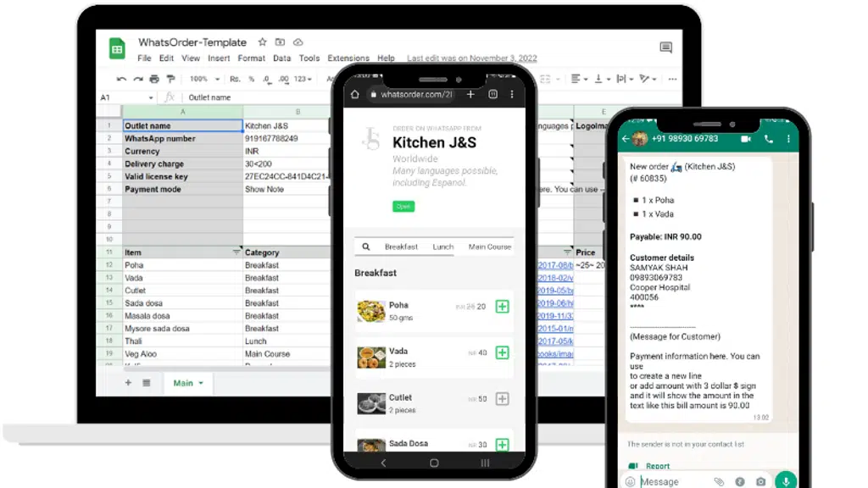This screenshot has width=868, height=488.
Task: Click the Redo icon in Sheets toolbar
Action: click(x=138, y=79)
